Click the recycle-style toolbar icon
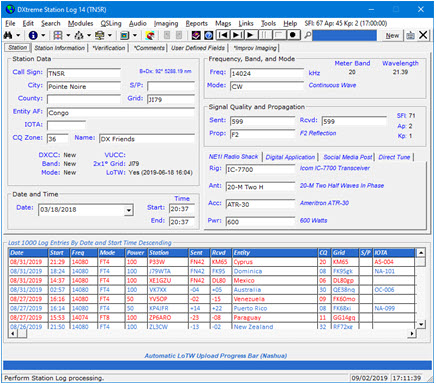 79,35
